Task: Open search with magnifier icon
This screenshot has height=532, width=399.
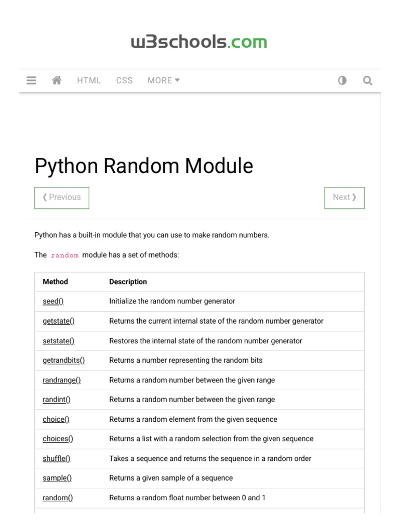Action: (x=367, y=81)
